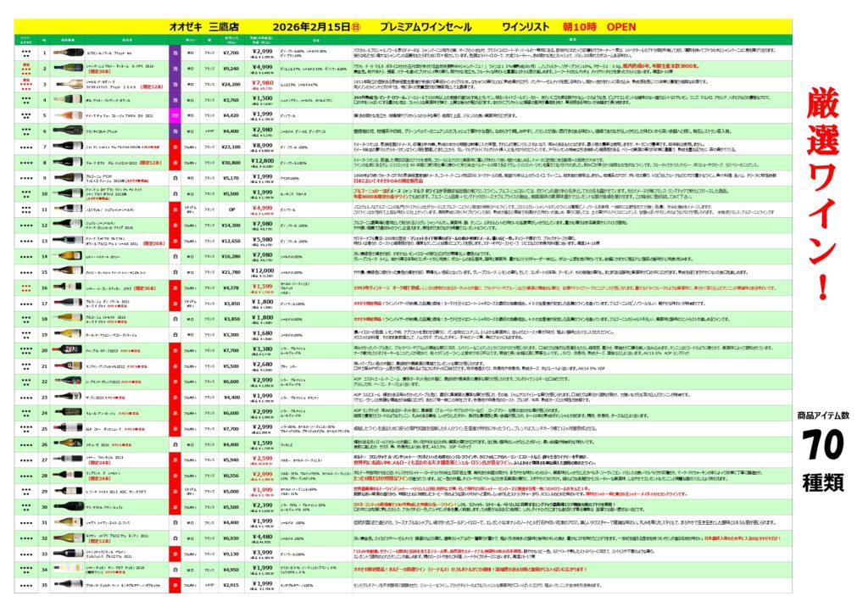Screen dimensions: 868x613
Task: Click the ¥12,800 sale price in row 8
Action: click(x=263, y=162)
